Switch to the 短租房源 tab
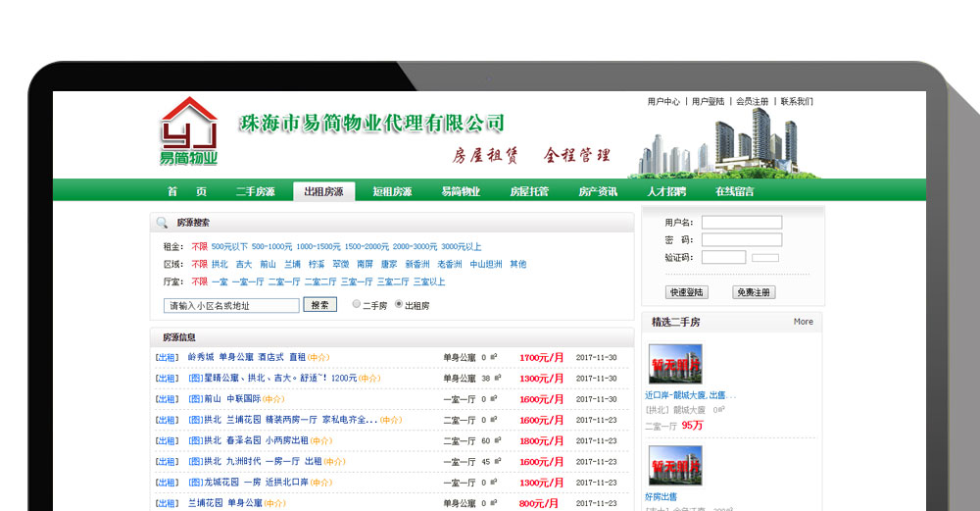 (x=392, y=192)
